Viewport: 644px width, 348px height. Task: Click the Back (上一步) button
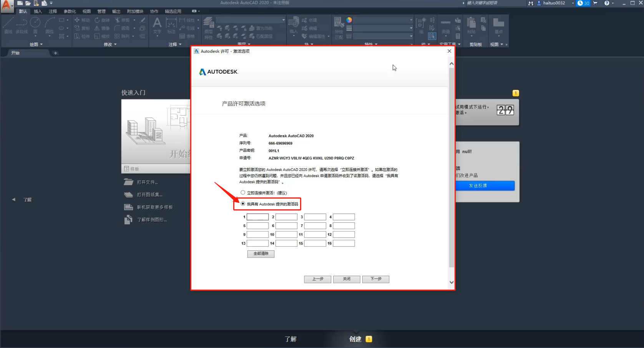[318, 279]
